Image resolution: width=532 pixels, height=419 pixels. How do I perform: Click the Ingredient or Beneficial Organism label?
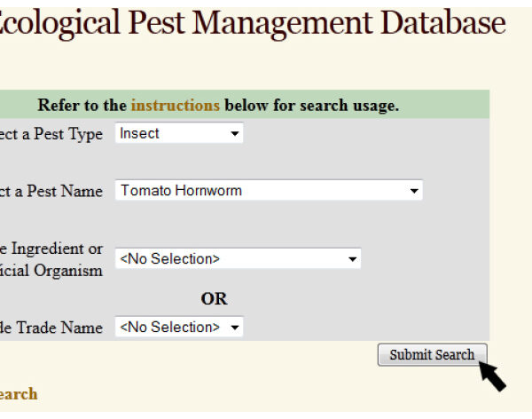point(51,260)
